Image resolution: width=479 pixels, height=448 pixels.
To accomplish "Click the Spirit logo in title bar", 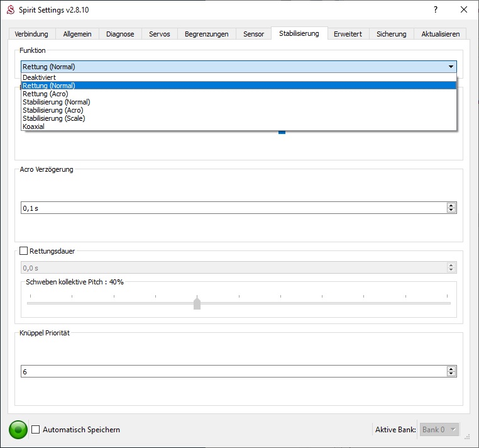I will (10, 10).
